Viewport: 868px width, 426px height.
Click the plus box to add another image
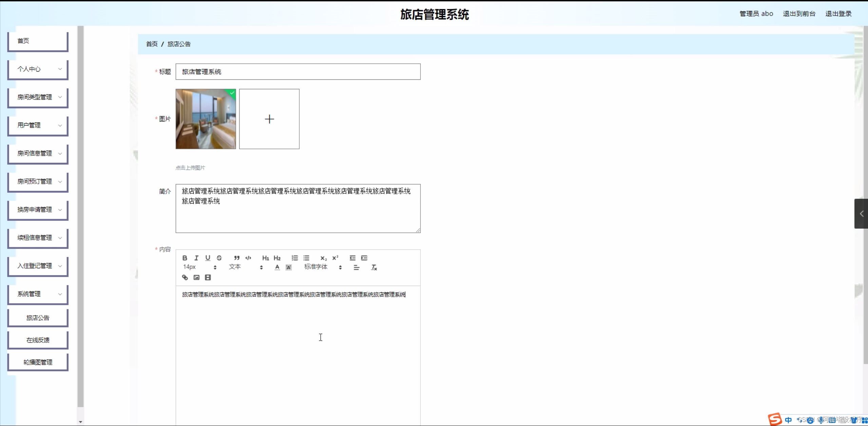click(269, 119)
